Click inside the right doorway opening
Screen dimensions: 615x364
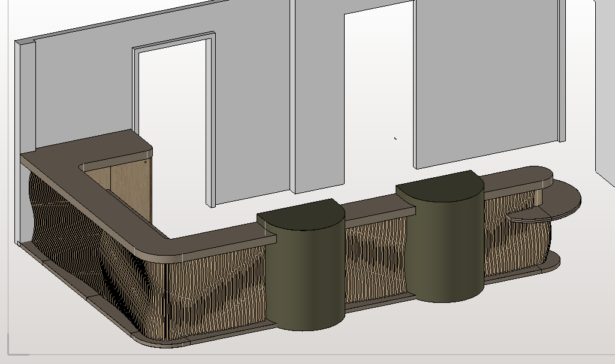coord(379,90)
